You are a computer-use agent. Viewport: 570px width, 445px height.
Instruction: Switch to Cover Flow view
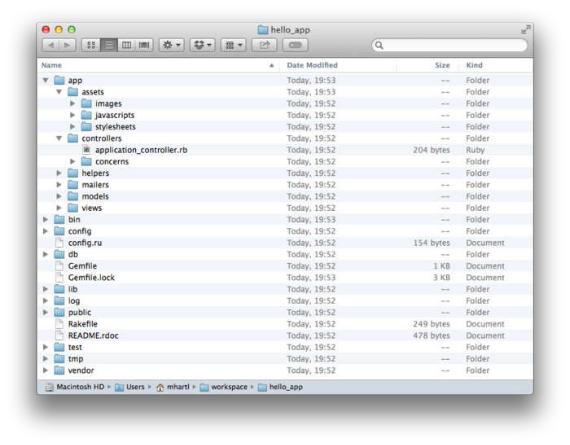pyautogui.click(x=144, y=45)
